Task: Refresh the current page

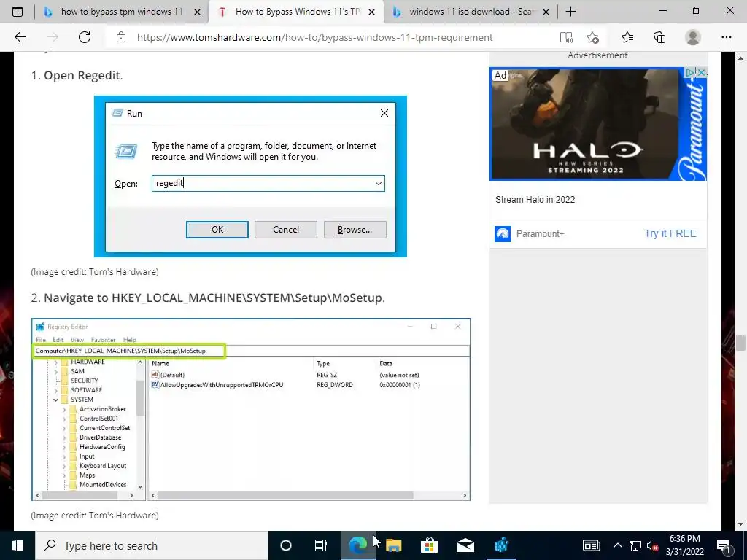Action: pyautogui.click(x=85, y=37)
